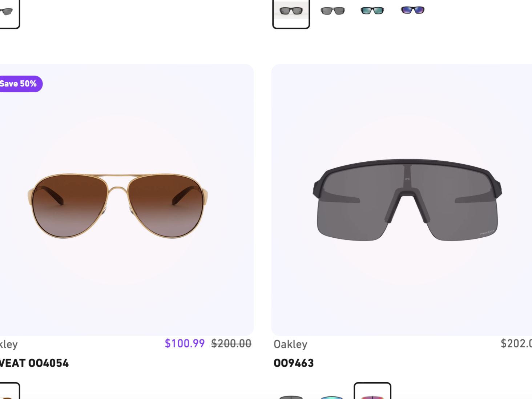
Task: Open the gold aviator sunglasses image
Action: pyautogui.click(x=118, y=206)
